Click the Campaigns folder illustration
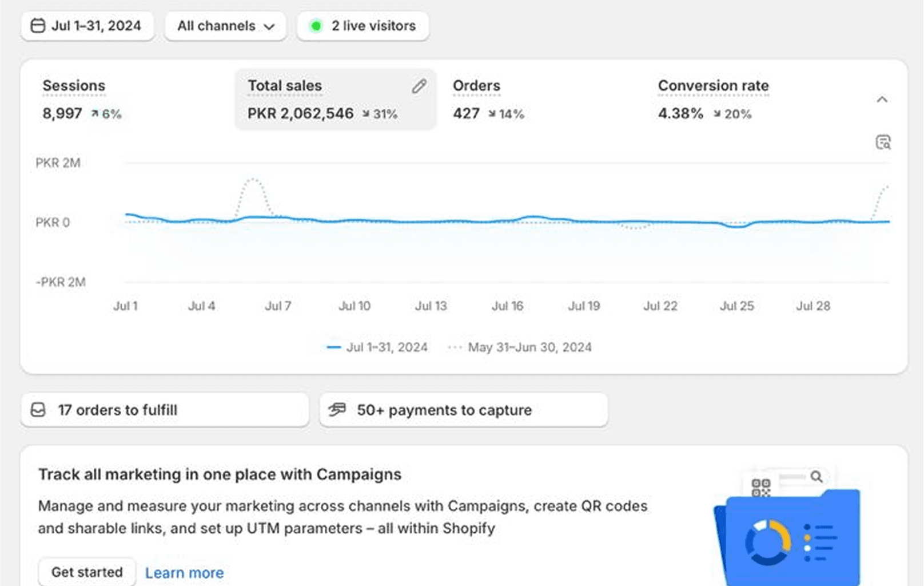924x586 pixels. (x=788, y=529)
